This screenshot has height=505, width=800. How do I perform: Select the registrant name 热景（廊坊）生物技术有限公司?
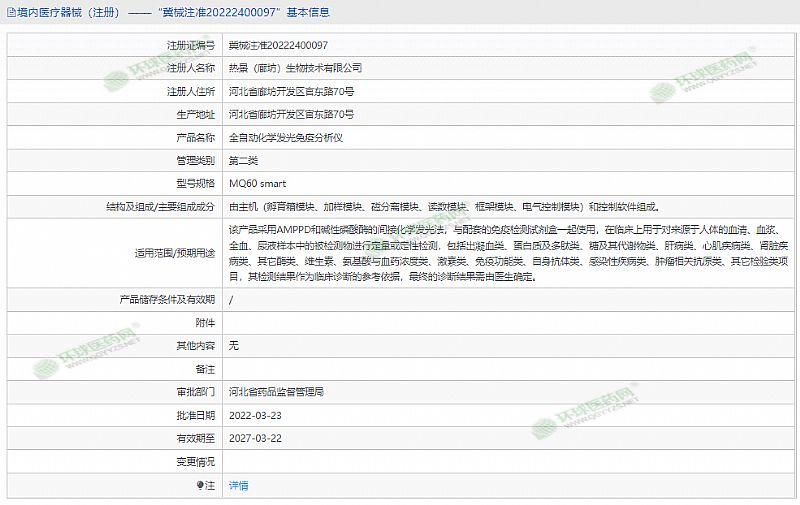click(295, 69)
